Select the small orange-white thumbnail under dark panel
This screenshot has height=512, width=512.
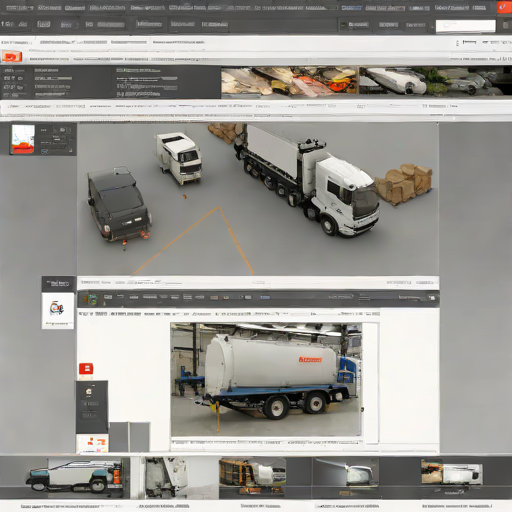pyautogui.click(x=92, y=443)
